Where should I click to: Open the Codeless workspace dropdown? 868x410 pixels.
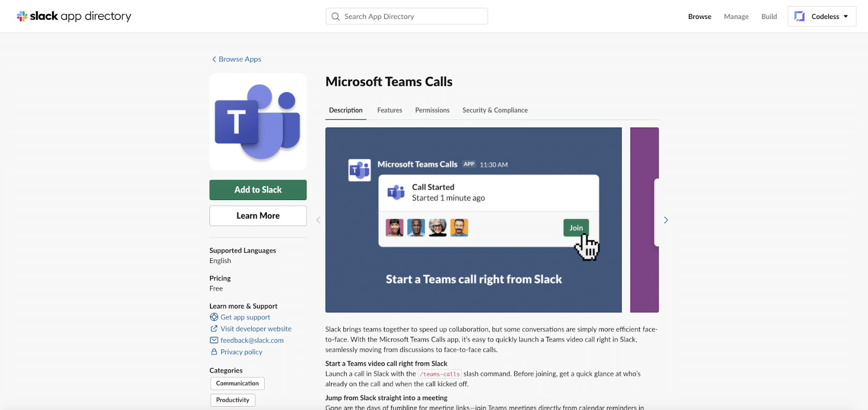[822, 16]
